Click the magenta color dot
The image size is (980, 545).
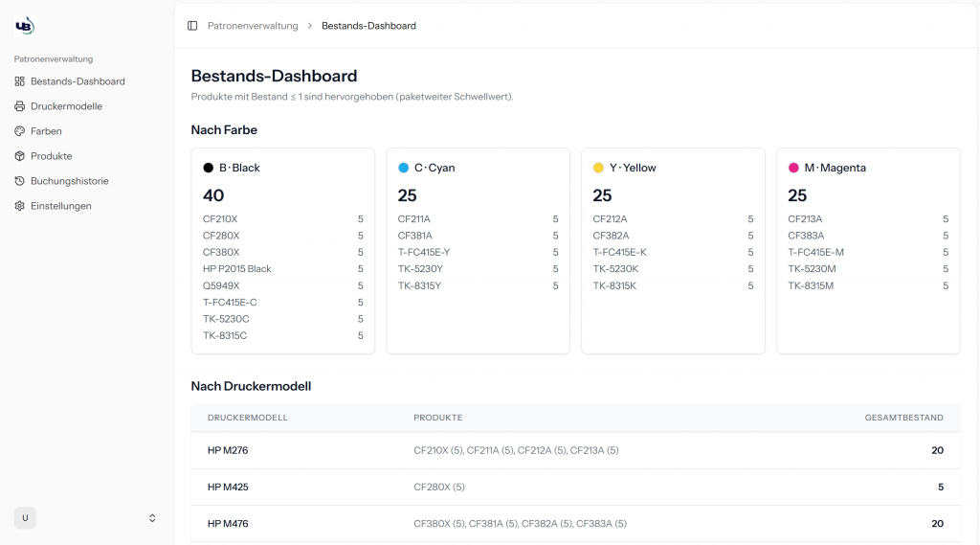[x=793, y=168]
